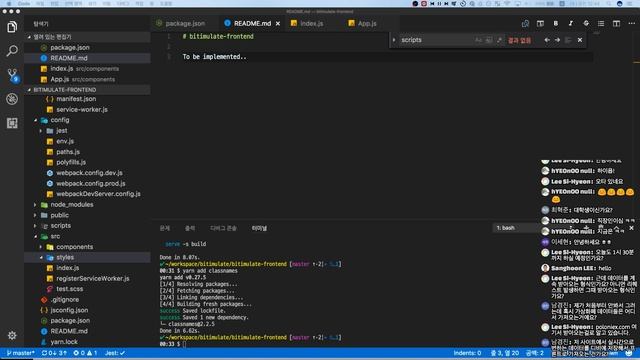The image size is (640, 360).
Task: Open manifest.json in the file tree
Action: click(x=76, y=99)
